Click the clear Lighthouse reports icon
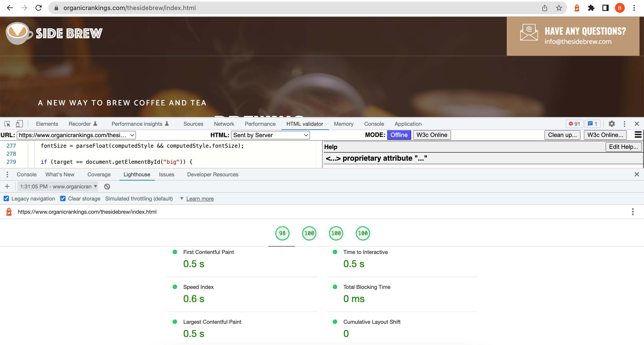Screen dimensions: 644x345 [107, 186]
